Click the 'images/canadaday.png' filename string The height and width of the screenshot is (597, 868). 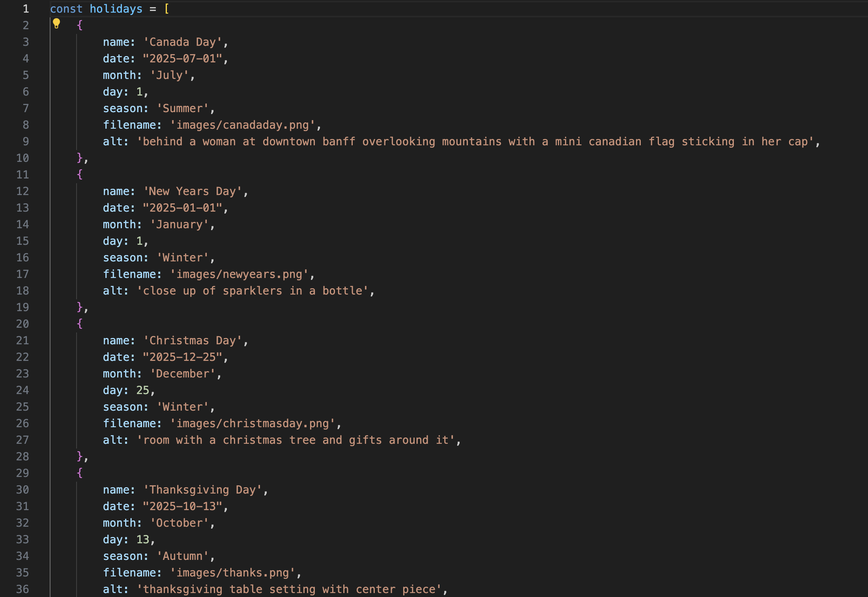(x=243, y=125)
